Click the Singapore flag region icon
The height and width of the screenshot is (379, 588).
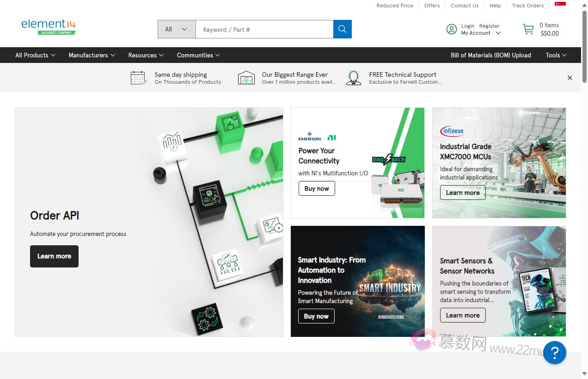pos(560,4)
